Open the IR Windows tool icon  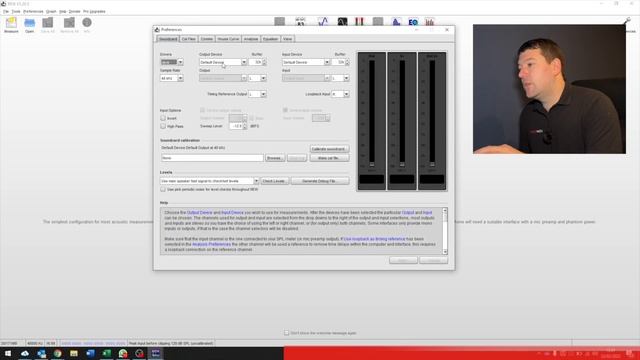click(280, 22)
